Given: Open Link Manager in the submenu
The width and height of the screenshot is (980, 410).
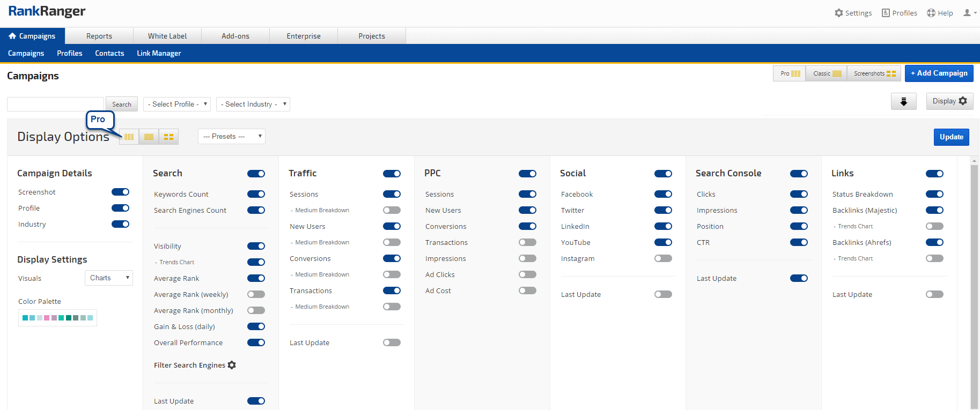Looking at the screenshot, I should tap(159, 53).
